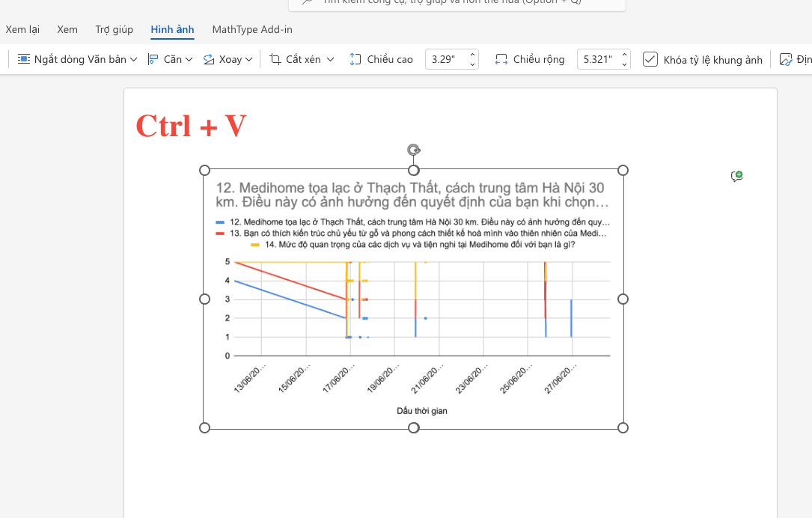Click legend text "13. Bạn có thích kiến trúc"

click(418, 233)
